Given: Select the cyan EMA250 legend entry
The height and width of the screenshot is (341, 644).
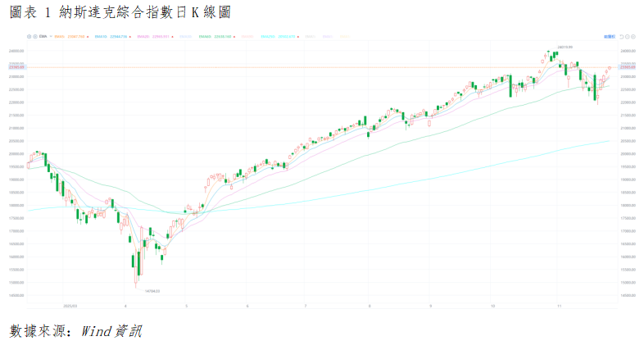Looking at the screenshot, I should (267, 37).
